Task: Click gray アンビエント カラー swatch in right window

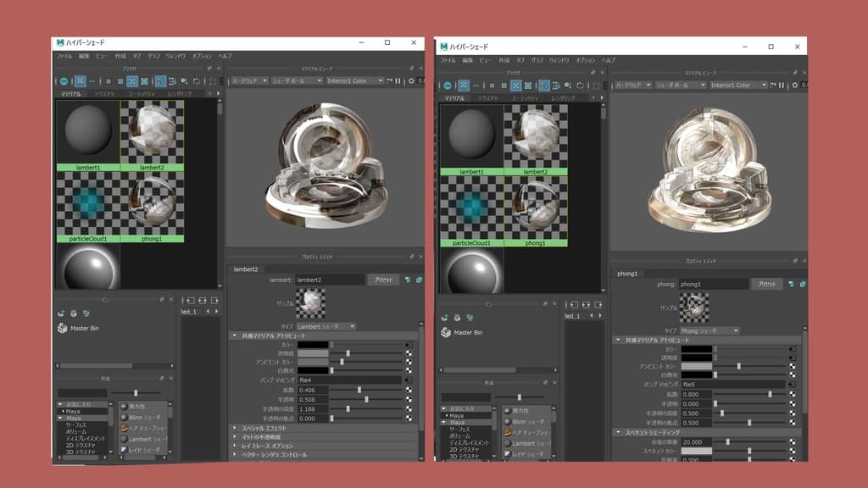Action: (x=697, y=366)
